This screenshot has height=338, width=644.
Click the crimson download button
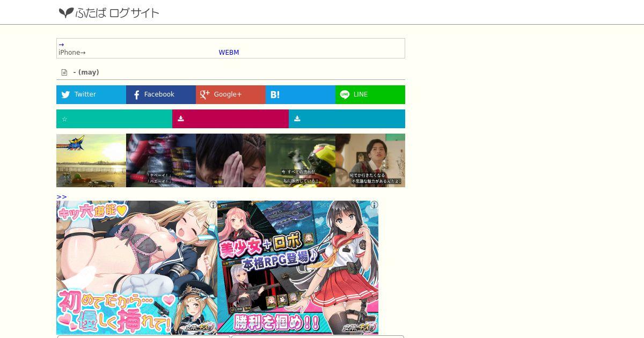click(230, 119)
